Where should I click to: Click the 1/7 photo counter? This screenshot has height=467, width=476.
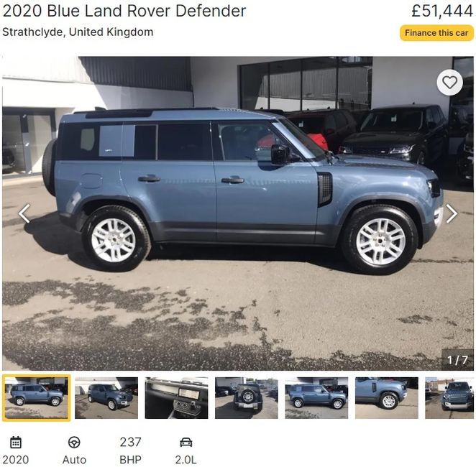tap(457, 360)
